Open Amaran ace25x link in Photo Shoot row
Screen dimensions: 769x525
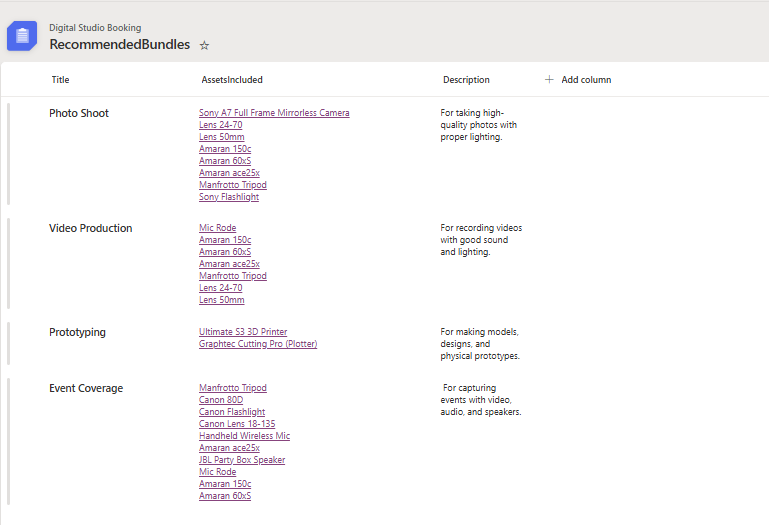tap(230, 173)
